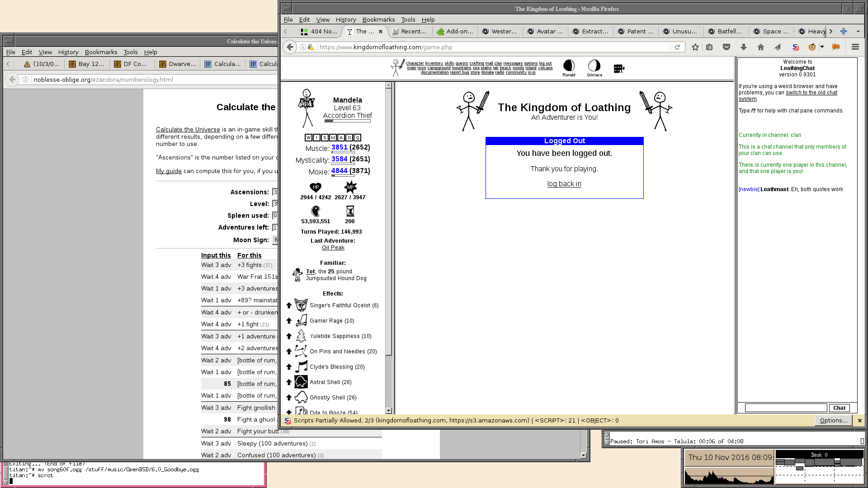Open the Bookmarks menu in Kingdom of Loathing window
The height and width of the screenshot is (488, 868).
pos(378,19)
